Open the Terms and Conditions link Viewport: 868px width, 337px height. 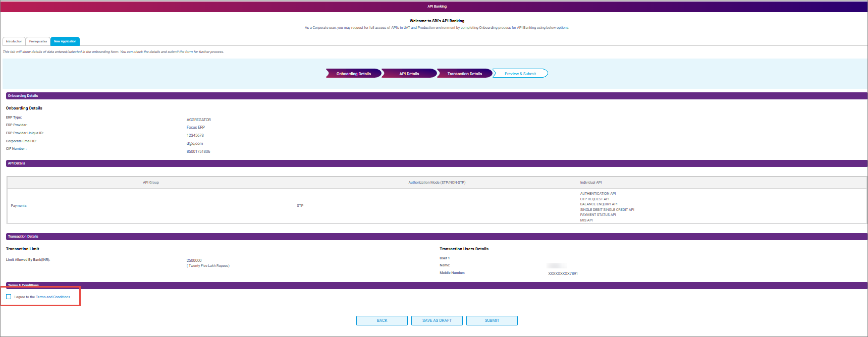coord(53,297)
